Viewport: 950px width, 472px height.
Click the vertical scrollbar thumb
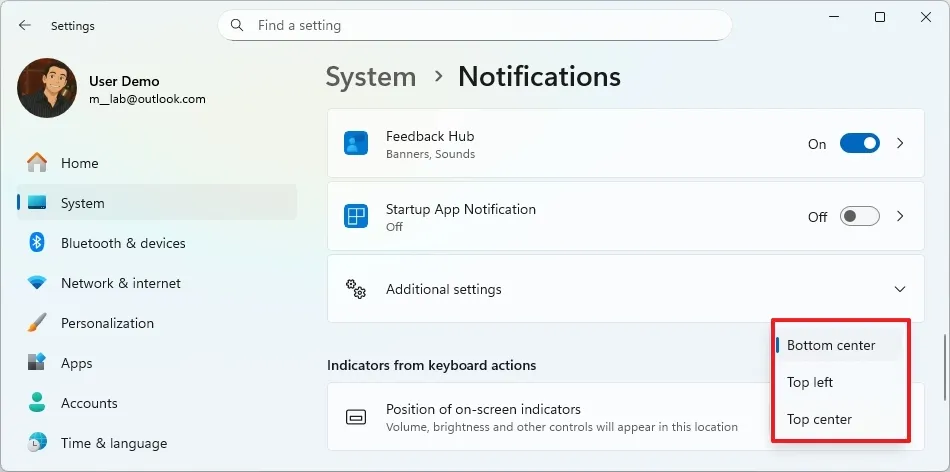945,367
